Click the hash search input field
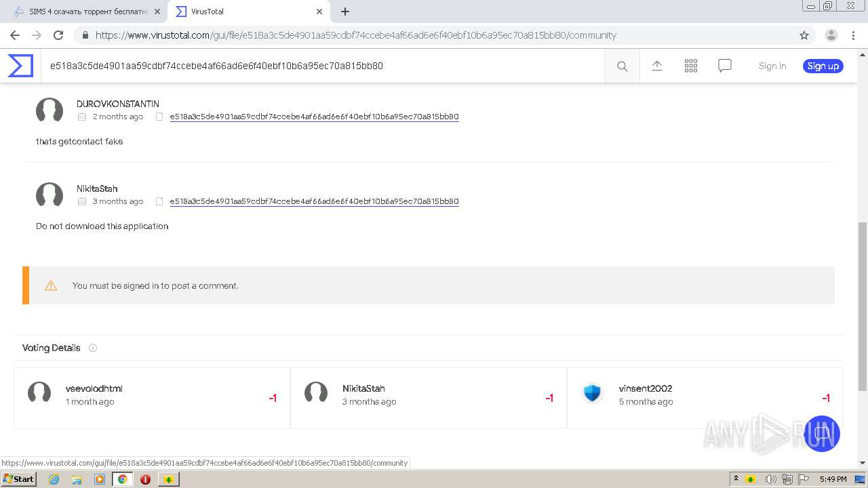 pyautogui.click(x=323, y=66)
